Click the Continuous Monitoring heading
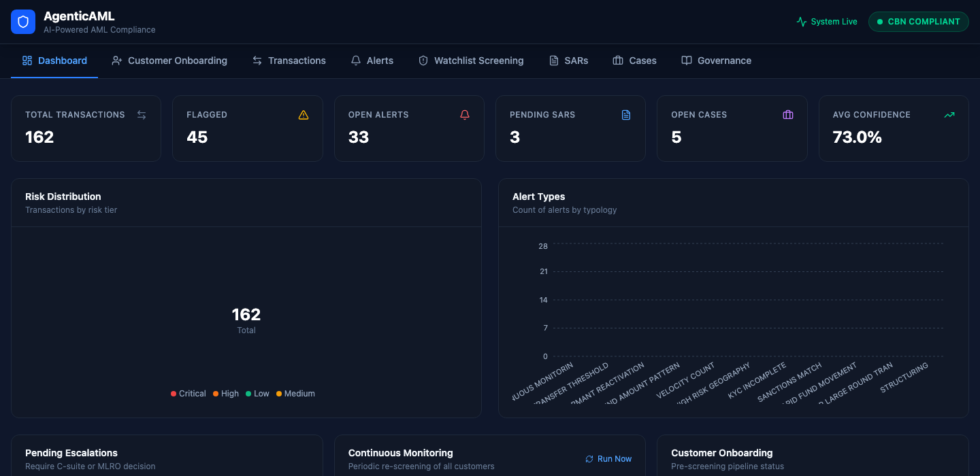Screen dimensions: 980x476 (x=401, y=453)
